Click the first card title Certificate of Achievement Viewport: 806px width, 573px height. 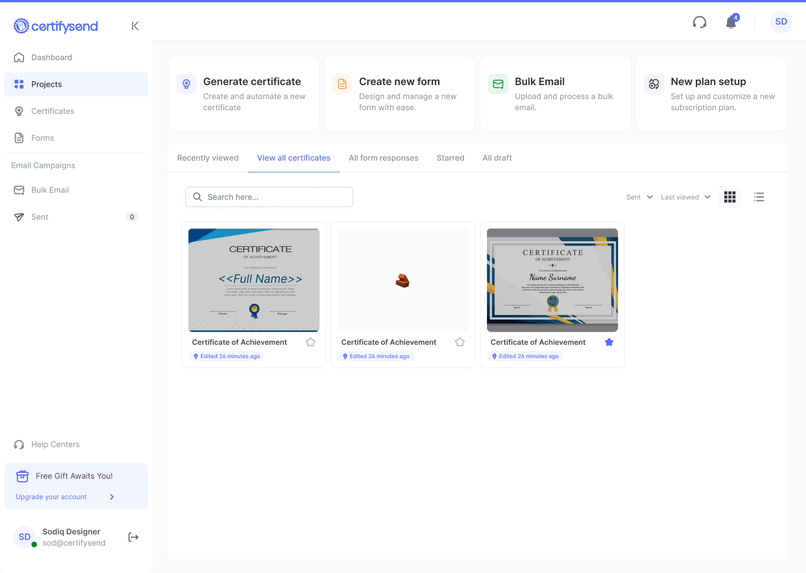[x=240, y=342]
